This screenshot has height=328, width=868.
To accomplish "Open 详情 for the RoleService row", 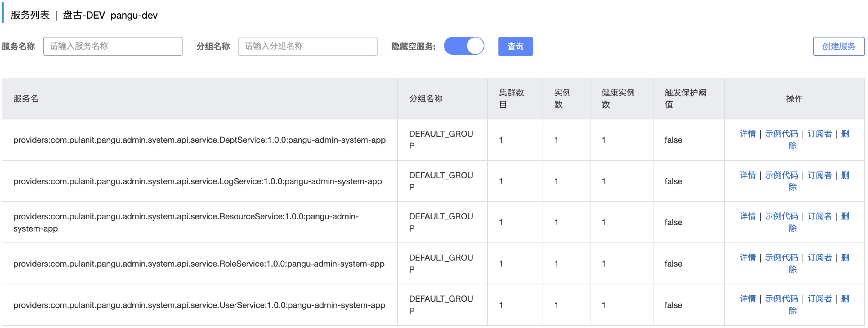I will tap(747, 258).
